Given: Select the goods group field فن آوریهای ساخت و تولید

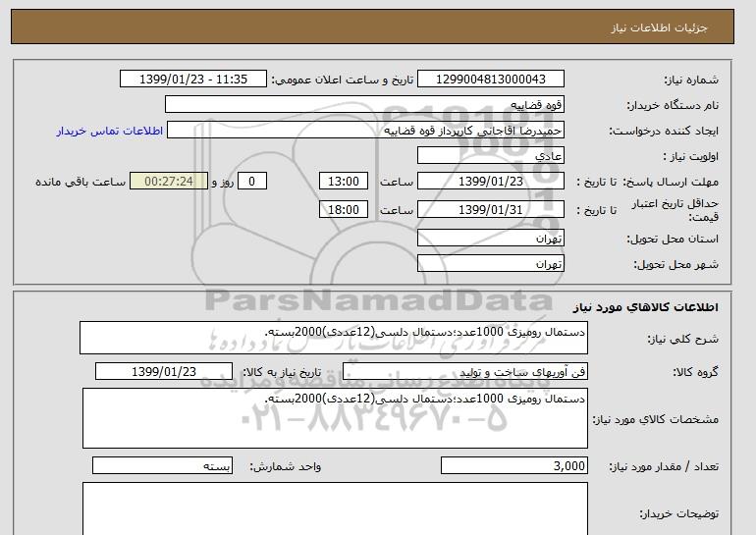Looking at the screenshot, I should tap(464, 372).
